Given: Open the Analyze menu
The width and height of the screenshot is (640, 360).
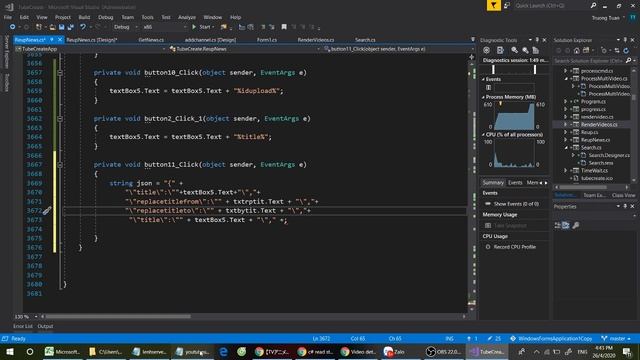Looking at the screenshot, I should click(187, 17).
